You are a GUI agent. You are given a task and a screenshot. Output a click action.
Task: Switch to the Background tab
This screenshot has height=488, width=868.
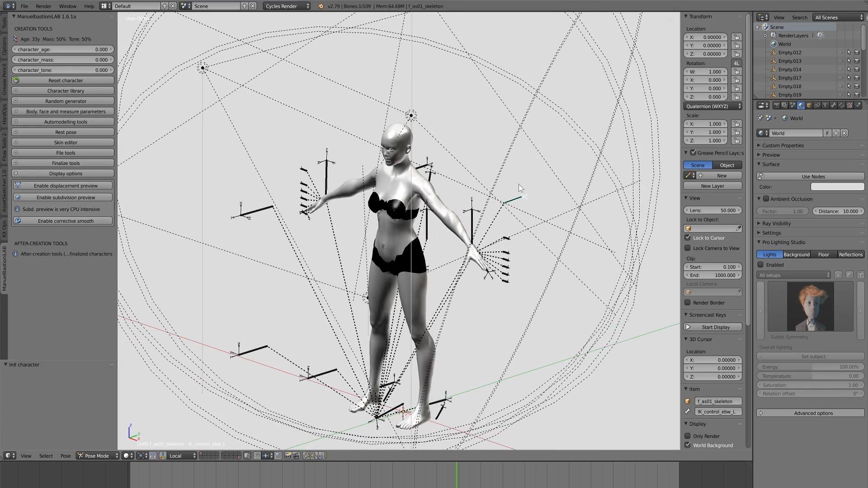tap(796, 254)
